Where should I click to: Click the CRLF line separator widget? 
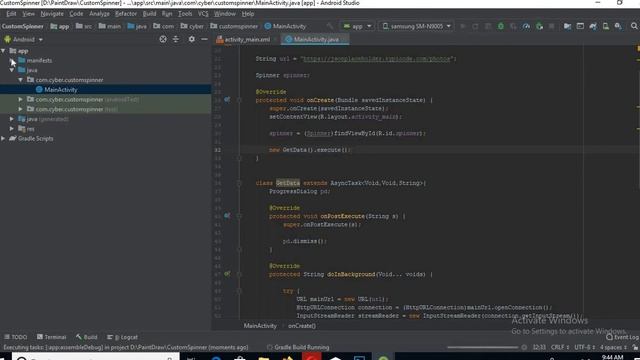560,347
